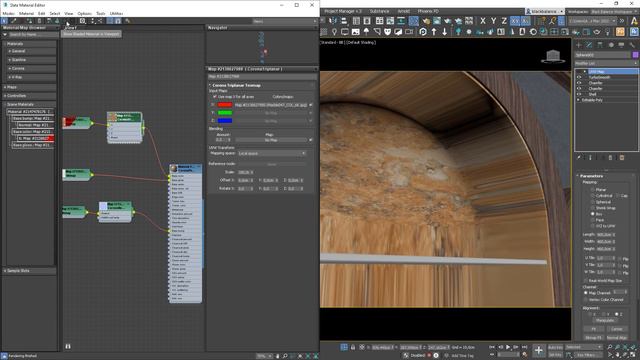Viewport: 640px width, 360px height.
Task: Click the object color purple swatch
Action: tap(635, 55)
